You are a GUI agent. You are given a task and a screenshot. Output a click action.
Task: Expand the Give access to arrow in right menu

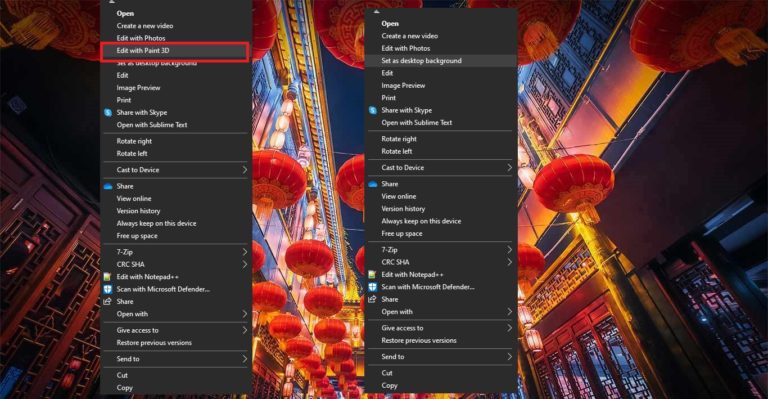(509, 329)
